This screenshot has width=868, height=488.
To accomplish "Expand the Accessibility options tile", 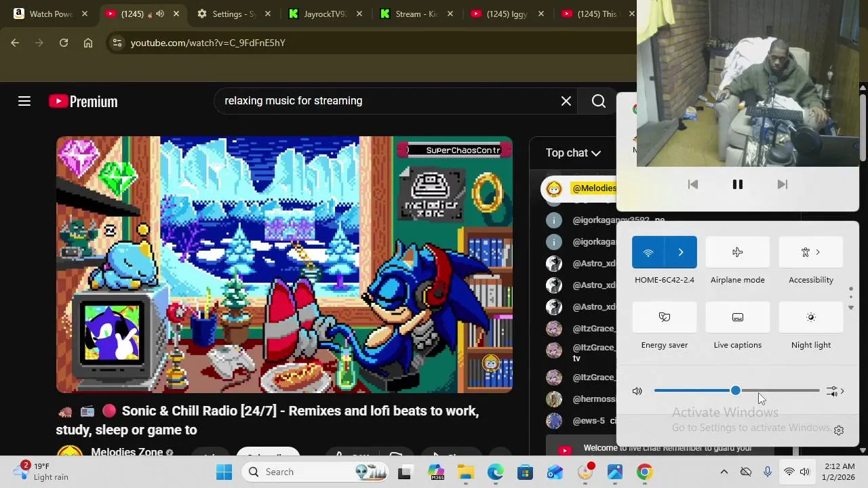I will [x=811, y=252].
